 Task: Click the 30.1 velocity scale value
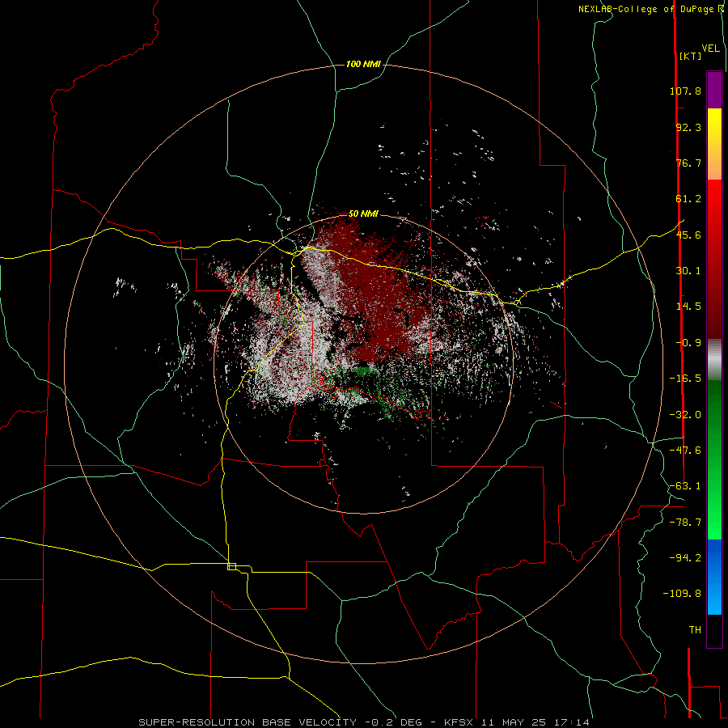click(x=688, y=271)
